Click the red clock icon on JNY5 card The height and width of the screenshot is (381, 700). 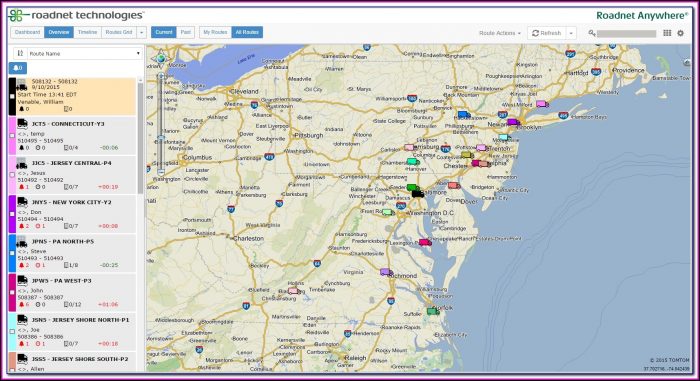[38, 226]
